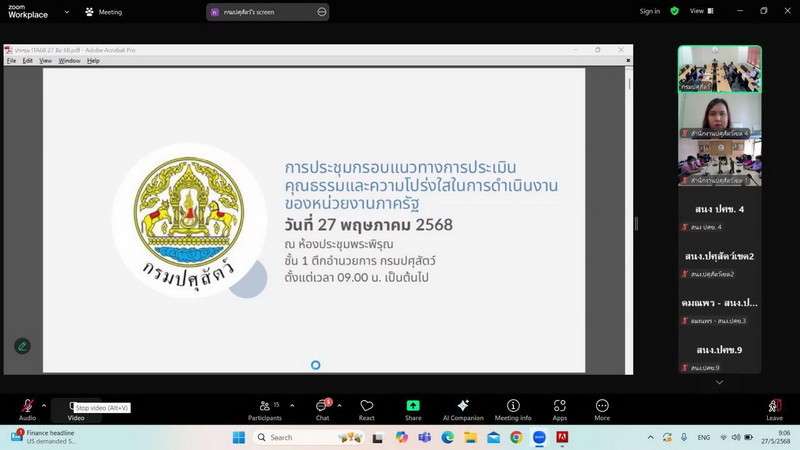Open Acrobat Help menu
The width and height of the screenshot is (800, 450).
click(93, 61)
